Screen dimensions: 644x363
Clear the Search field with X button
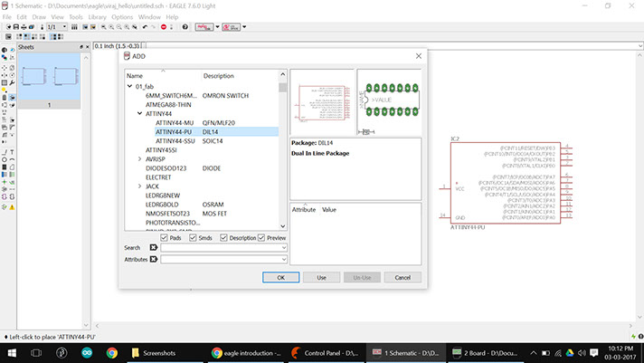click(153, 247)
